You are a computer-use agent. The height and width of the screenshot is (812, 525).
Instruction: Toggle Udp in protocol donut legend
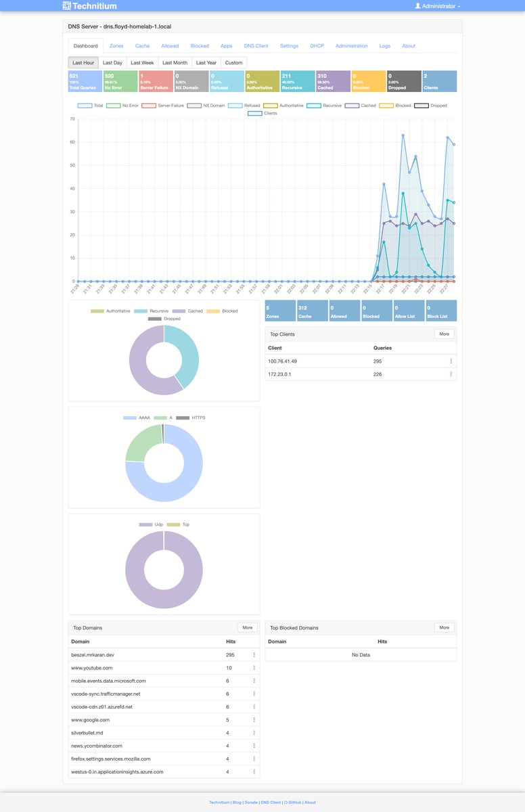tap(151, 524)
